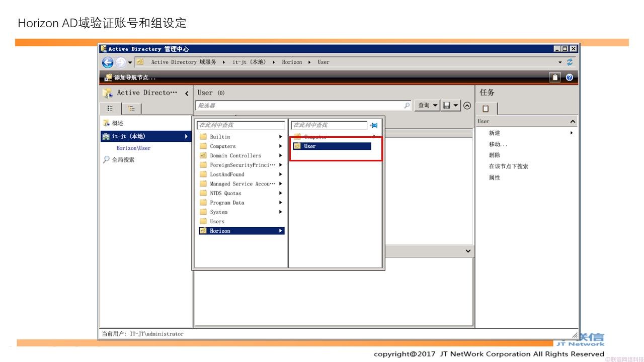Collapse filter options with round chevron button
Screen dimensions: 644x362
tap(467, 106)
